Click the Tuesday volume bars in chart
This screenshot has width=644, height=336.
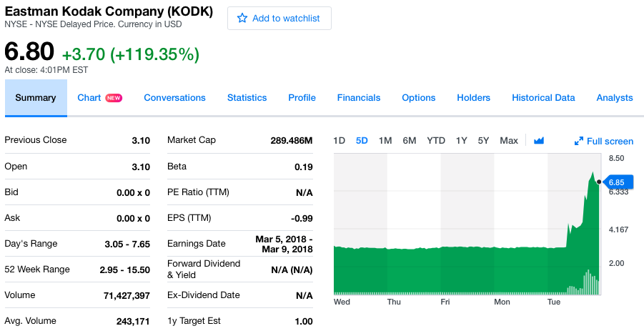tap(583, 283)
